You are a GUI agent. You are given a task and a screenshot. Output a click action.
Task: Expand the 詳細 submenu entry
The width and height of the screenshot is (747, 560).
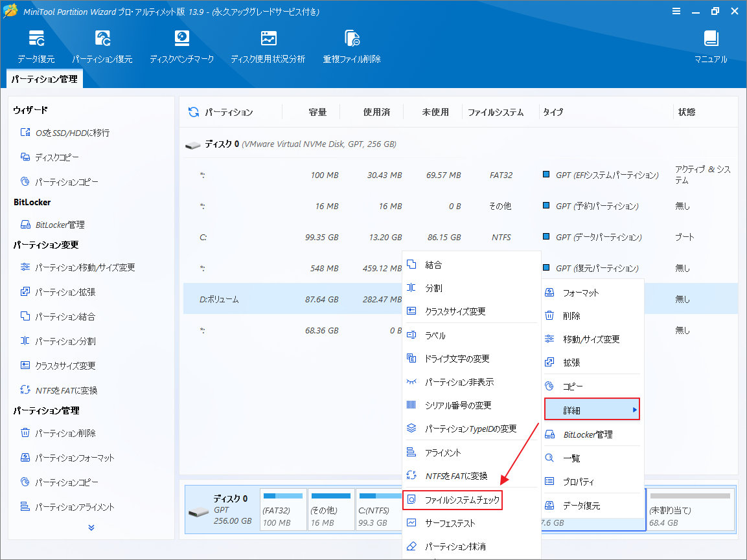(x=592, y=410)
